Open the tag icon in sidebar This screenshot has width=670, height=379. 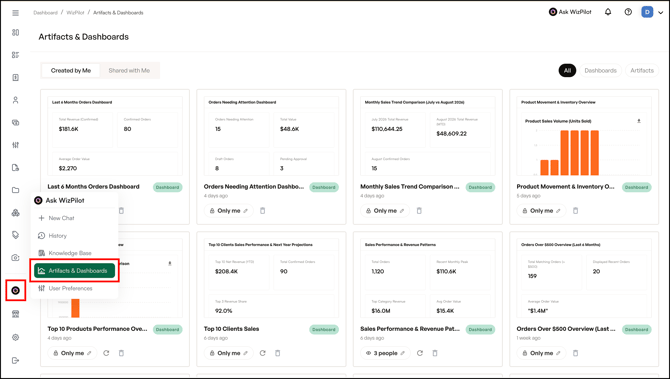pos(15,235)
